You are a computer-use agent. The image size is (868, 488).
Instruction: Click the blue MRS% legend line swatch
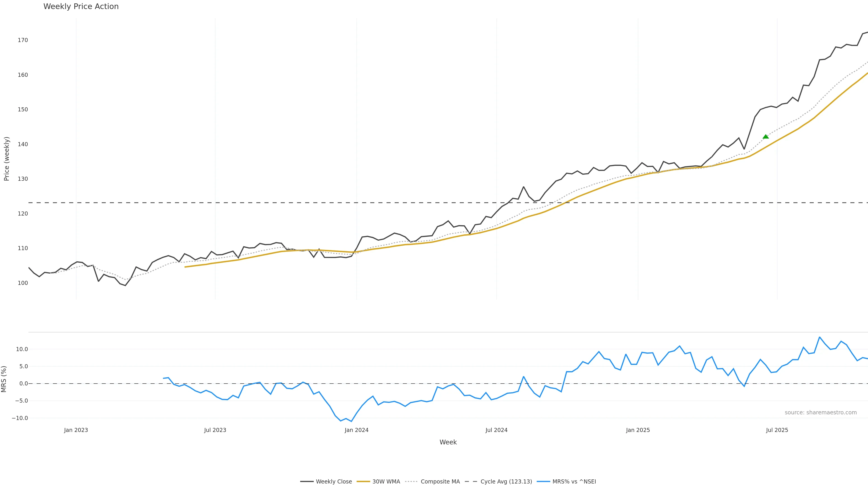[543, 482]
